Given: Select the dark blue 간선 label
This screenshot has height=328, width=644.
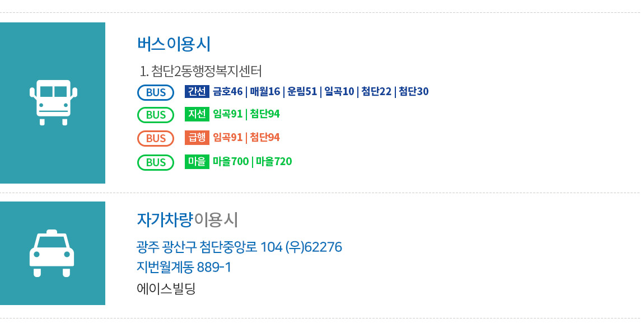Looking at the screenshot, I should tap(197, 91).
